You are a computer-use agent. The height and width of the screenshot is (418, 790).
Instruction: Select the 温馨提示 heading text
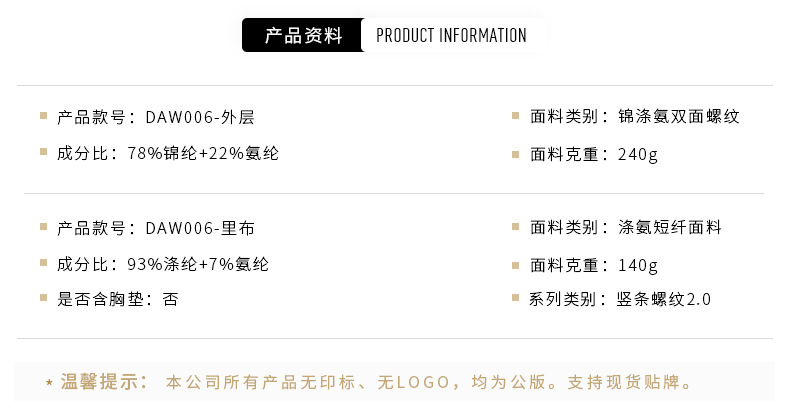click(104, 382)
